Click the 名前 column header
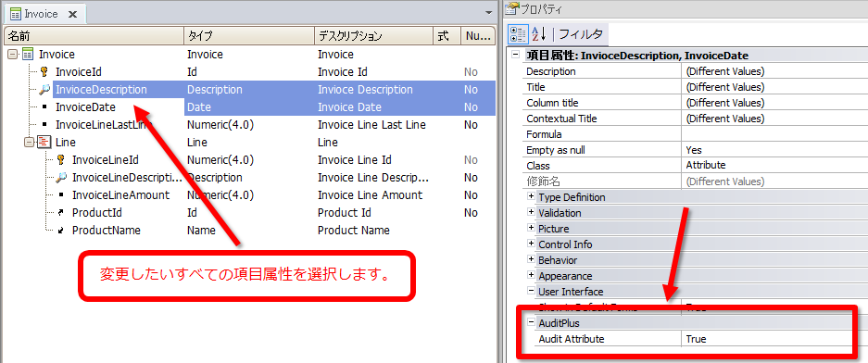This screenshot has width=868, height=363. click(94, 36)
